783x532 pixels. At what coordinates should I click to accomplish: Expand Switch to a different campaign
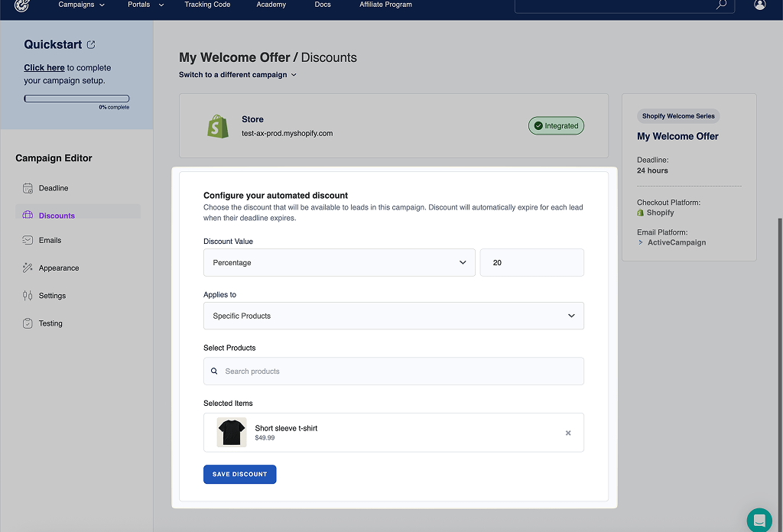pyautogui.click(x=238, y=75)
